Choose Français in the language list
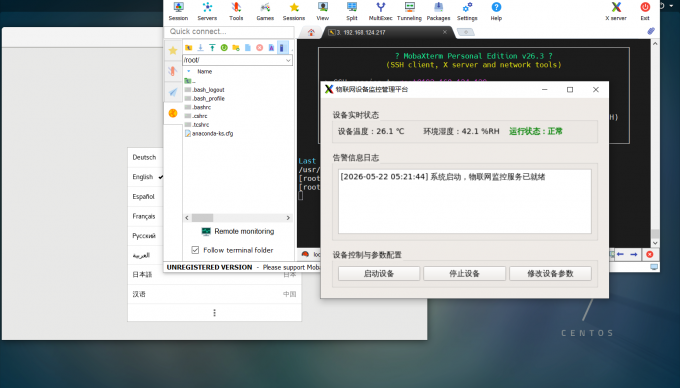The image size is (680, 388). [x=145, y=216]
